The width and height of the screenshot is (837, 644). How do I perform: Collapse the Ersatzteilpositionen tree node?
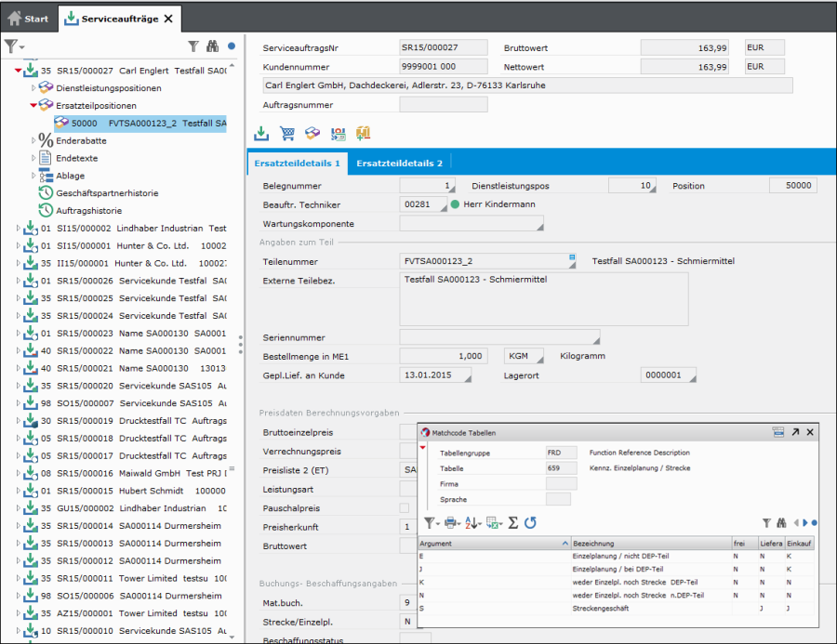click(x=33, y=106)
